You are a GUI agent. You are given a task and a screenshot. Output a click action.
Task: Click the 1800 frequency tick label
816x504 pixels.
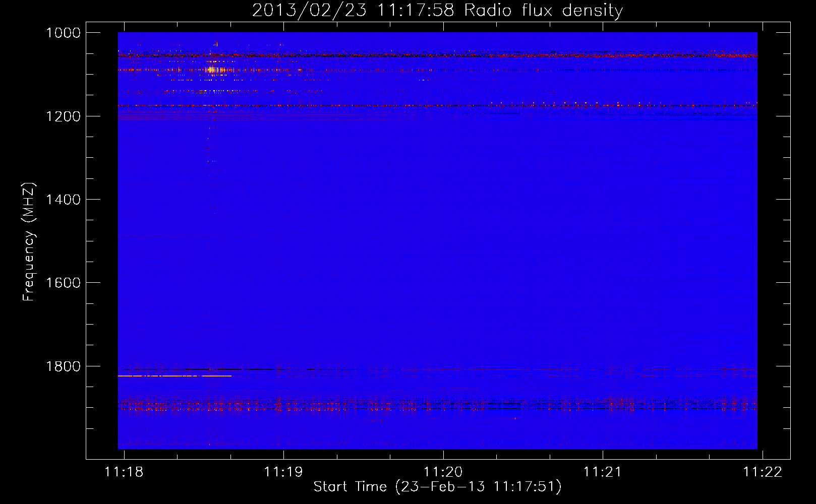[63, 366]
